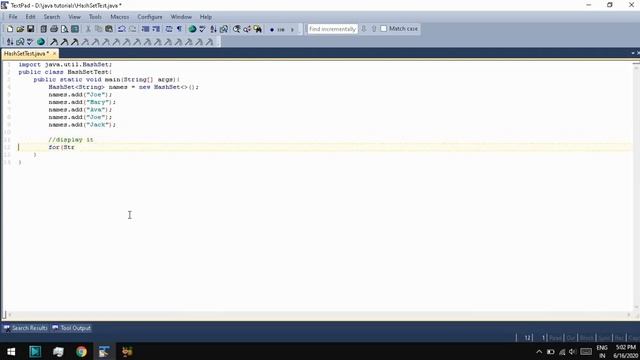Viewport: 640px width, 360px height.
Task: Click the names.add("Jack") line
Action: tap(82, 124)
